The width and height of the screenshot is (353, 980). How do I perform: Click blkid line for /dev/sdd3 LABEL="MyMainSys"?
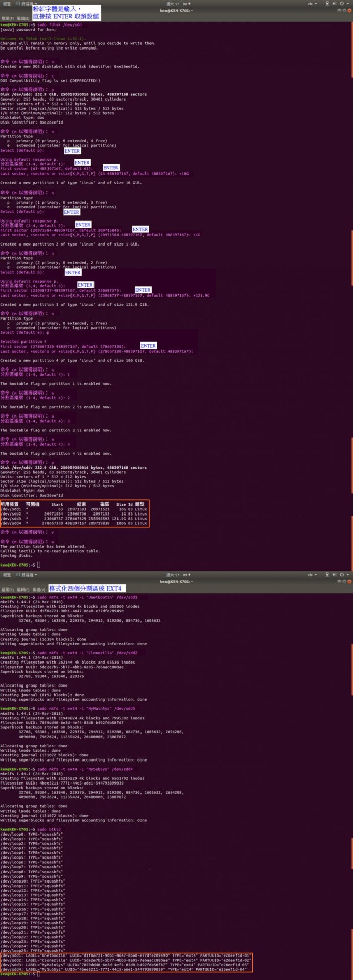(125, 965)
